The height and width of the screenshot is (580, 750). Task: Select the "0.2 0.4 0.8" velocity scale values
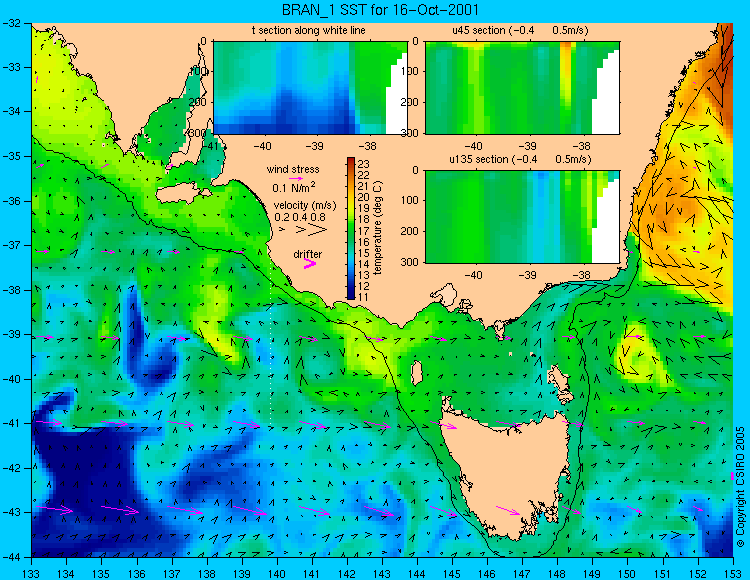coord(300,217)
